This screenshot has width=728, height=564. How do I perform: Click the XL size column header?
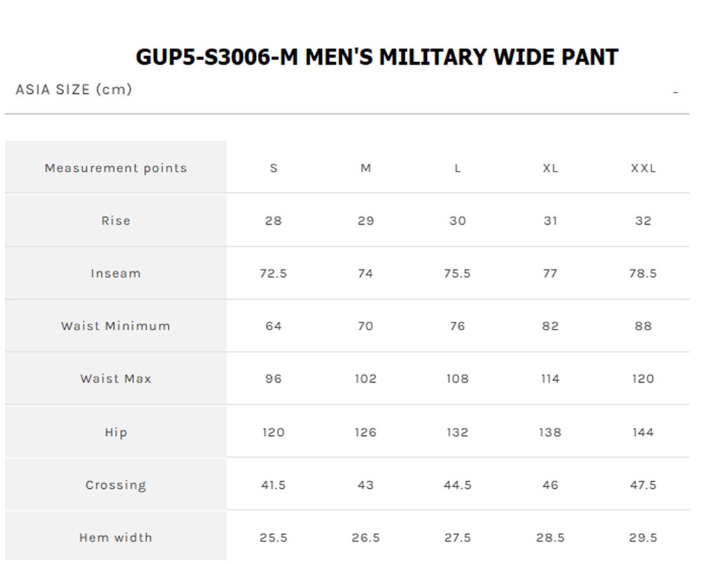550,168
